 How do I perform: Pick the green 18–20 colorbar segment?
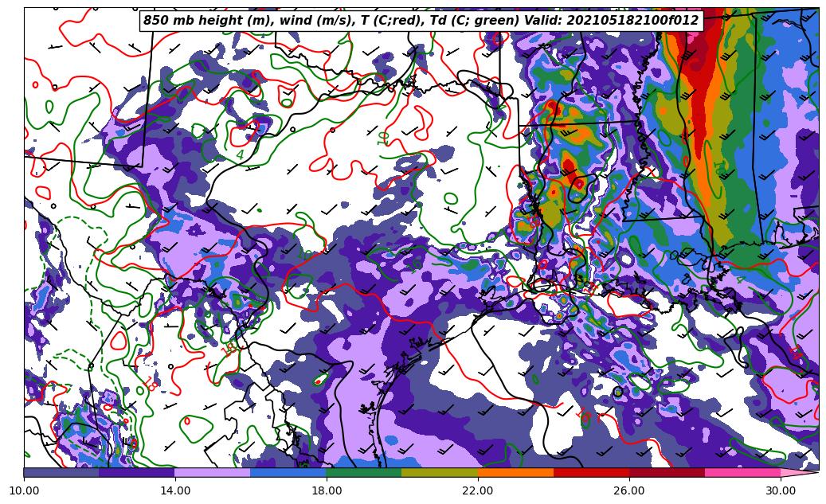pyautogui.click(x=364, y=472)
